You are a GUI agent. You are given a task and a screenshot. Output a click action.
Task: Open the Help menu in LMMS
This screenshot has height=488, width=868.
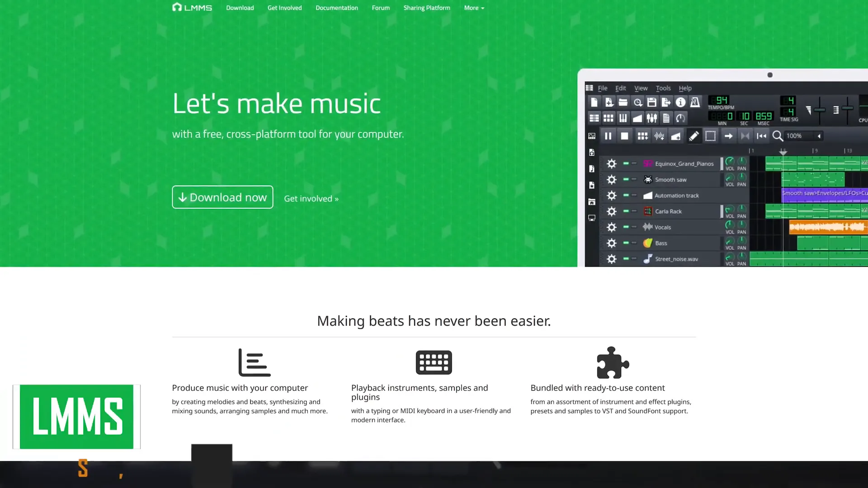685,88
